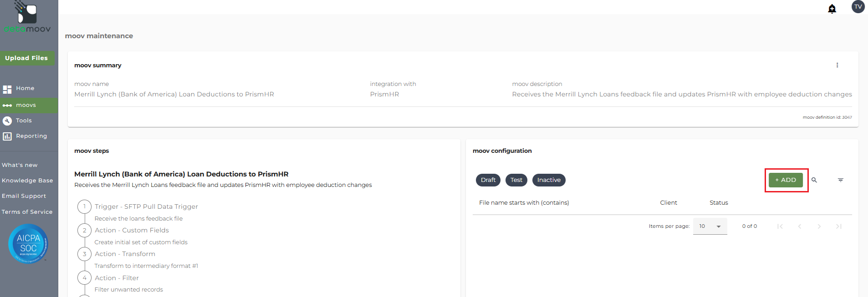Viewport: 868px width, 297px height.
Task: Click the moovs dots icon
Action: (7, 105)
